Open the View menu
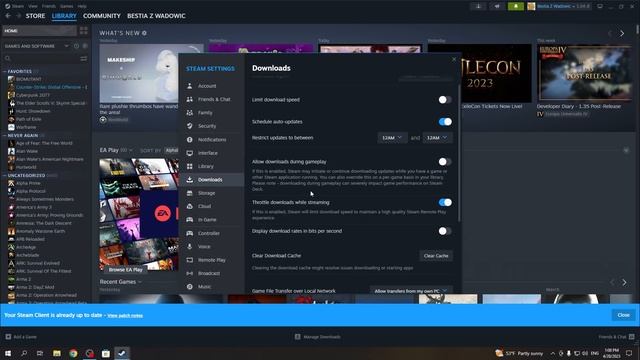 click(33, 6)
